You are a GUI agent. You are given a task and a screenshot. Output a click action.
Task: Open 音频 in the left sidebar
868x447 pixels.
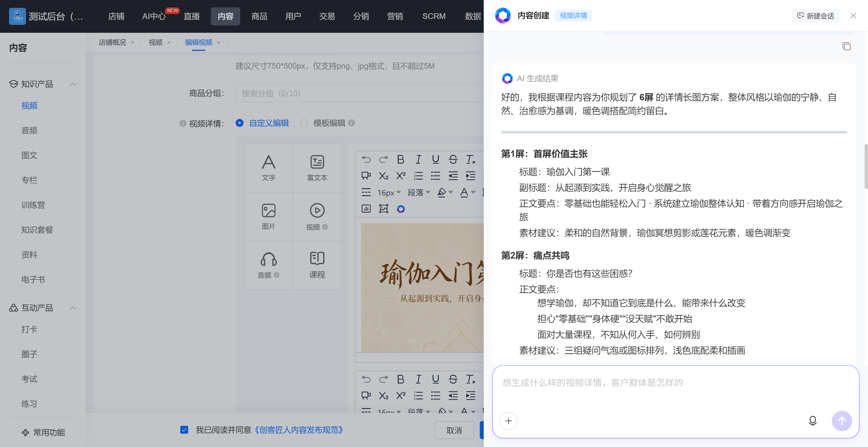pyautogui.click(x=29, y=130)
